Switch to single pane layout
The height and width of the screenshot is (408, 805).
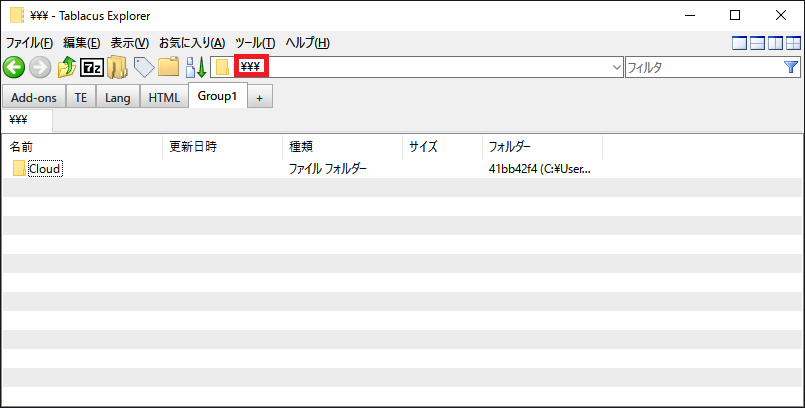[739, 43]
